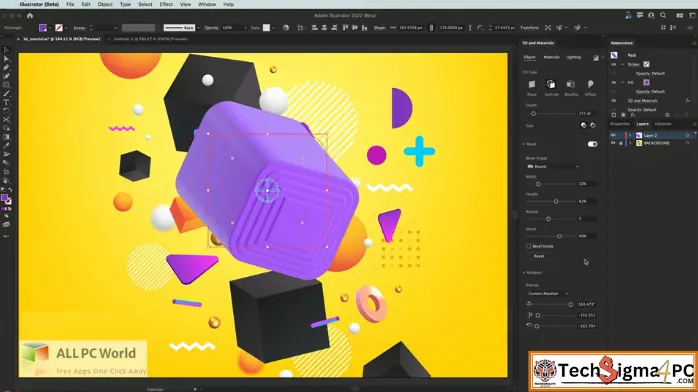
Task: Click the search icon in the top bar
Action: tap(663, 16)
